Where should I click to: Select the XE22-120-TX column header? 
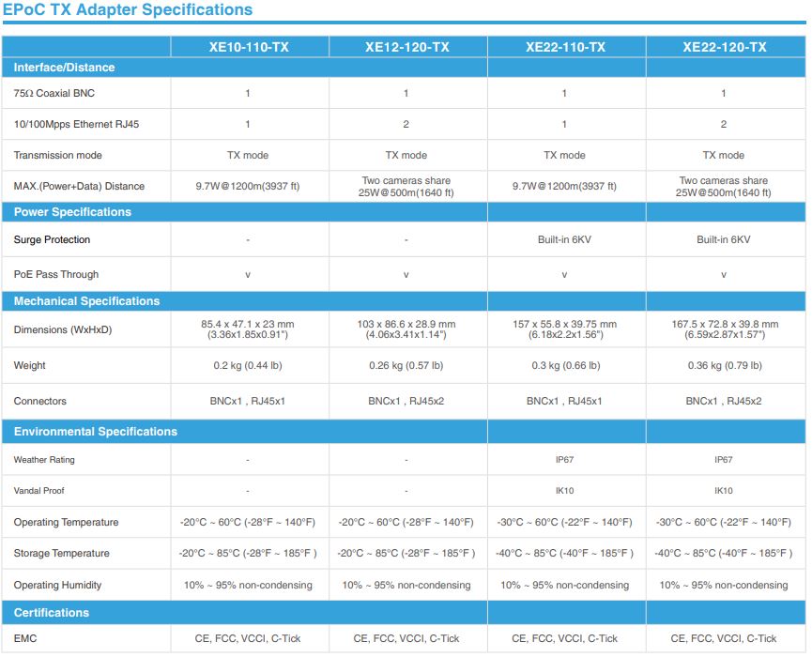click(725, 47)
